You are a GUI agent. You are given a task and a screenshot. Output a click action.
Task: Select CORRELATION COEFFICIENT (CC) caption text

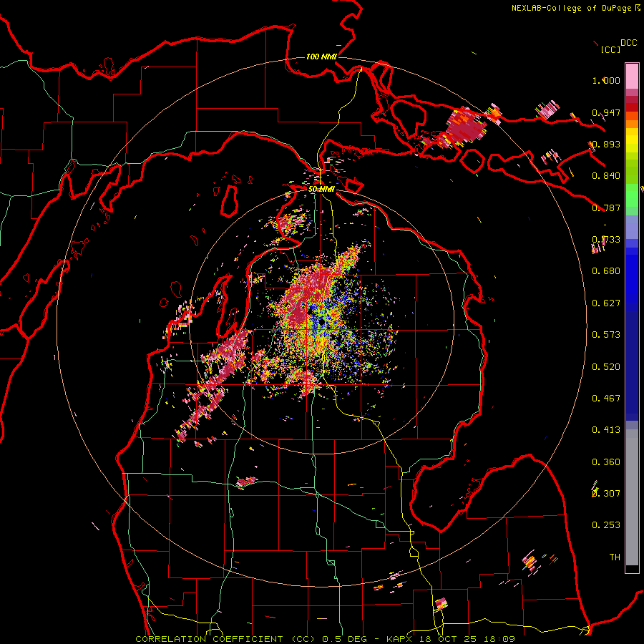(x=225, y=639)
